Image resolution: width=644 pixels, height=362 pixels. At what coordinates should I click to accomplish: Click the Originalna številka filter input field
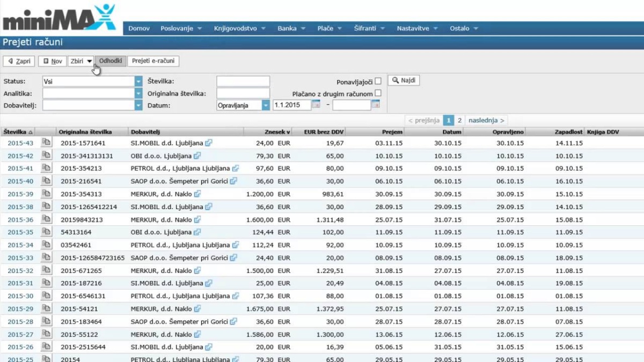point(243,93)
